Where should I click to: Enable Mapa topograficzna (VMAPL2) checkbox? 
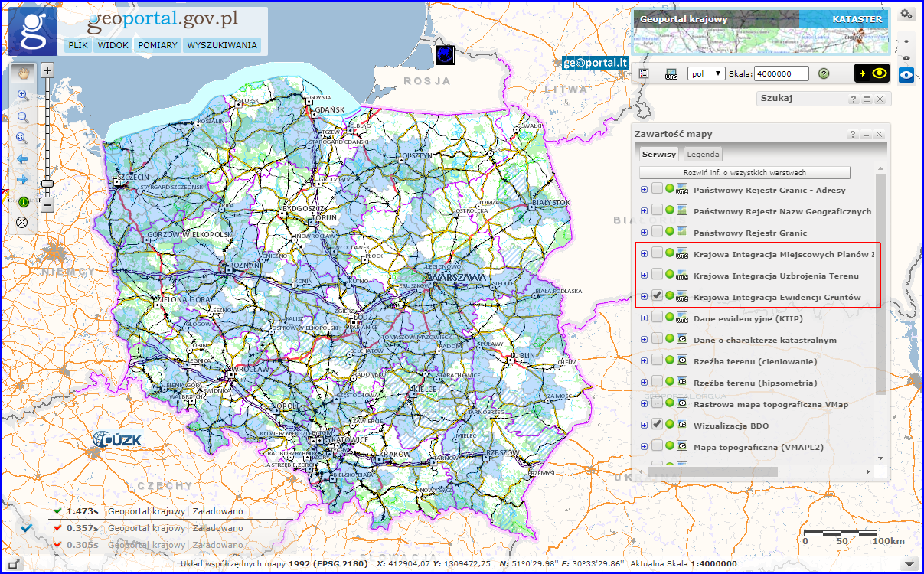(657, 446)
